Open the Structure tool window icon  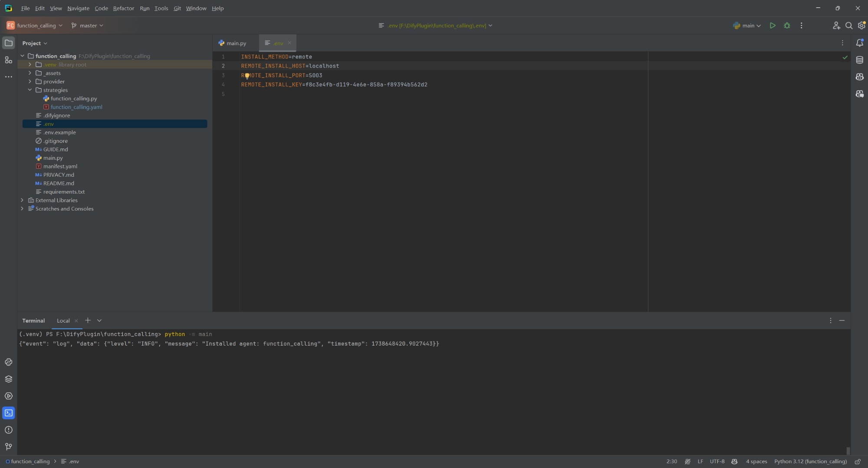tap(9, 60)
